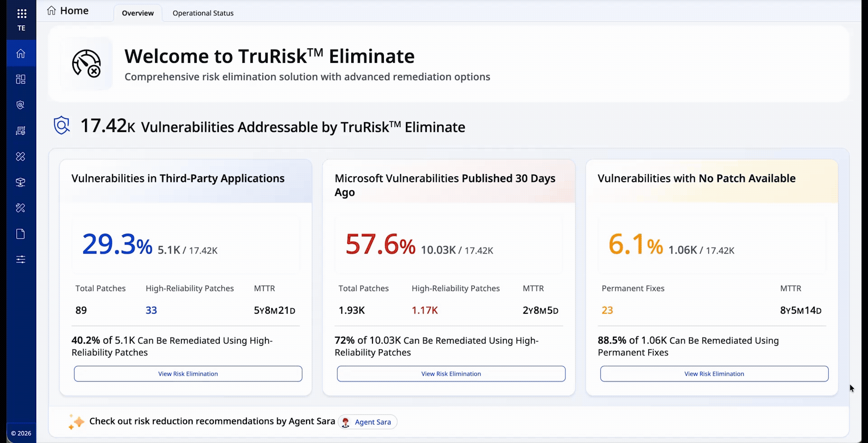Click the Vulnerabilities in Third-Party Applications heading
This screenshot has height=443, width=868.
coord(178,179)
